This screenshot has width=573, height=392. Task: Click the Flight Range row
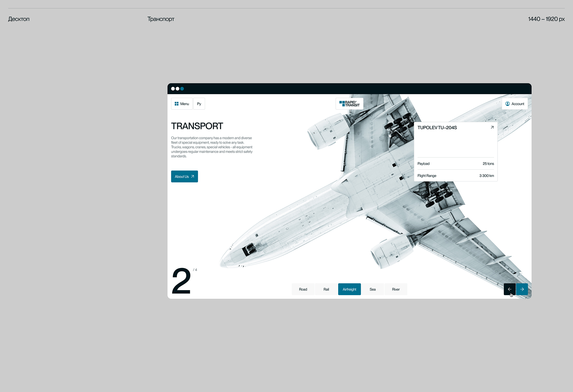[x=455, y=176]
